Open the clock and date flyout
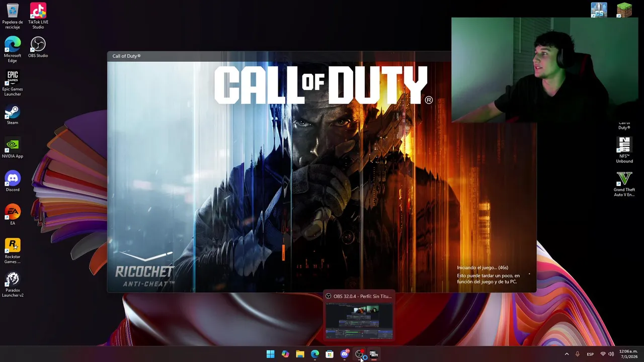This screenshot has height=362, width=644. tap(628, 354)
